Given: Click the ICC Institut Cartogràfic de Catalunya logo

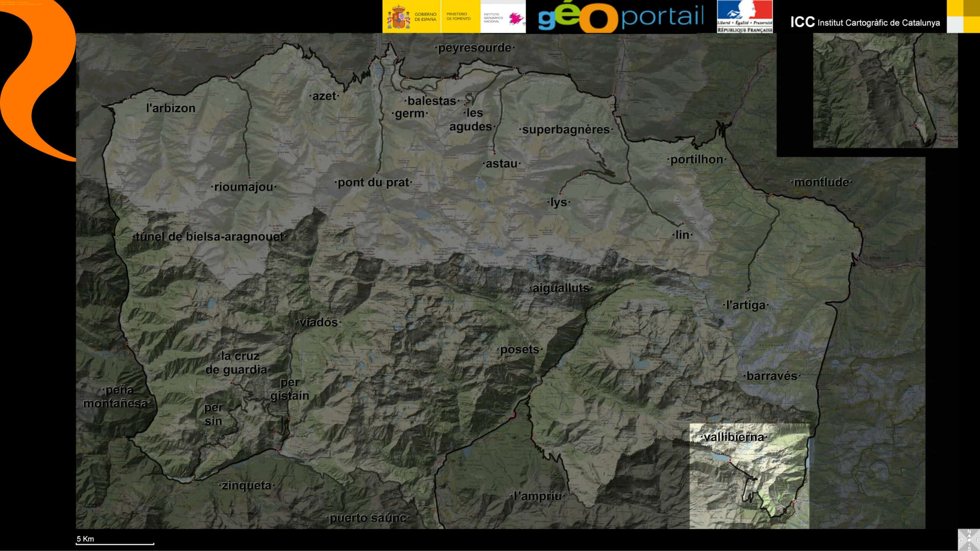Looking at the screenshot, I should tap(865, 23).
